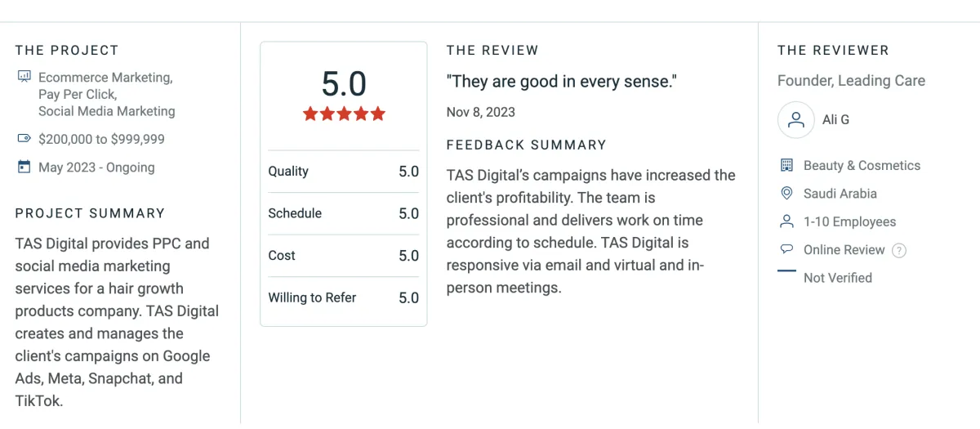Click the quote "They are good in every sense."
This screenshot has height=429, width=980.
[562, 81]
